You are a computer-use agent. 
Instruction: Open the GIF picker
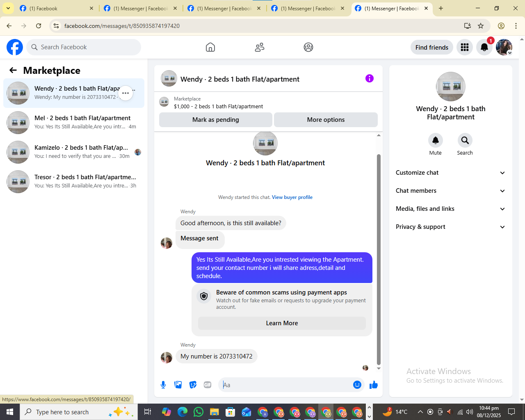point(208,385)
